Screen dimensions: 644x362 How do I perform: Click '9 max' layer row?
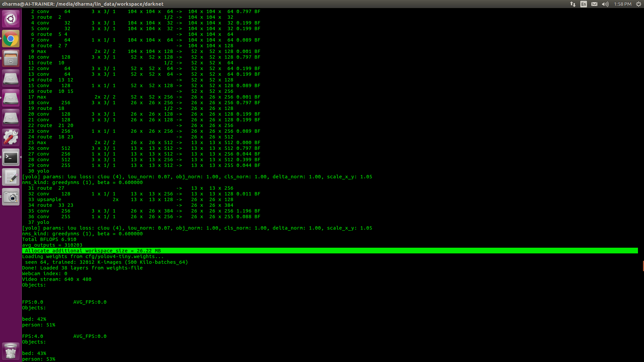pos(146,51)
